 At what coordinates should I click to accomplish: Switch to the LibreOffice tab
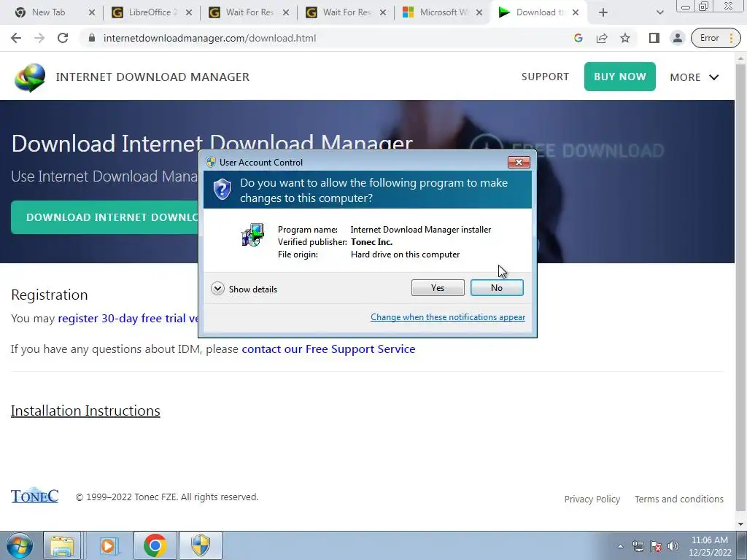click(152, 12)
